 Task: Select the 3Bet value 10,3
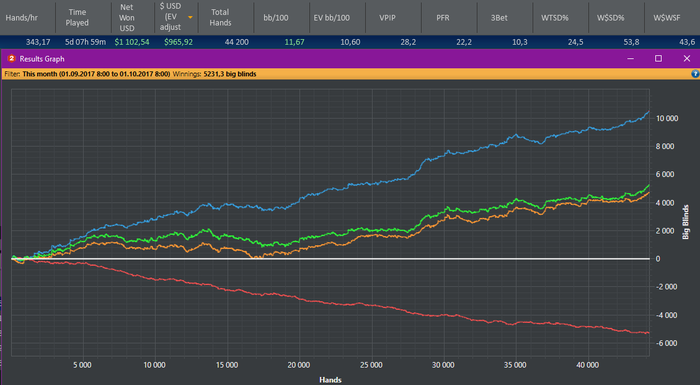(520, 42)
